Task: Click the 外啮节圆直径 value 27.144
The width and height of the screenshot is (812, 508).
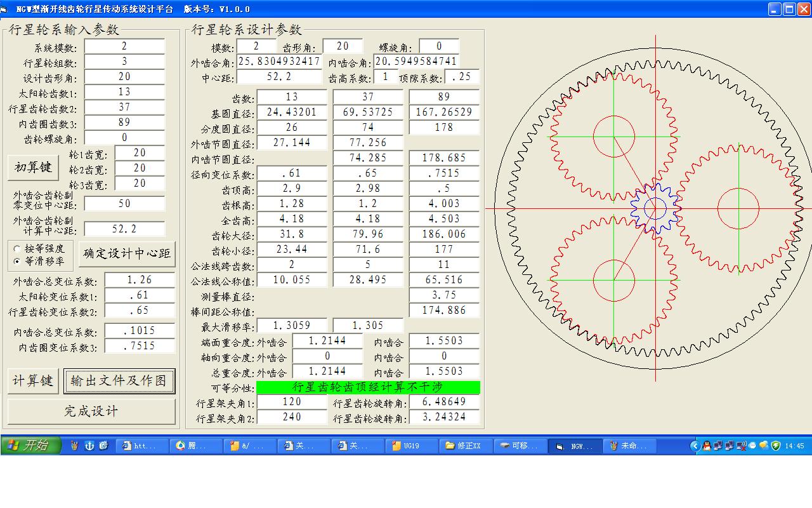Action: point(292,143)
